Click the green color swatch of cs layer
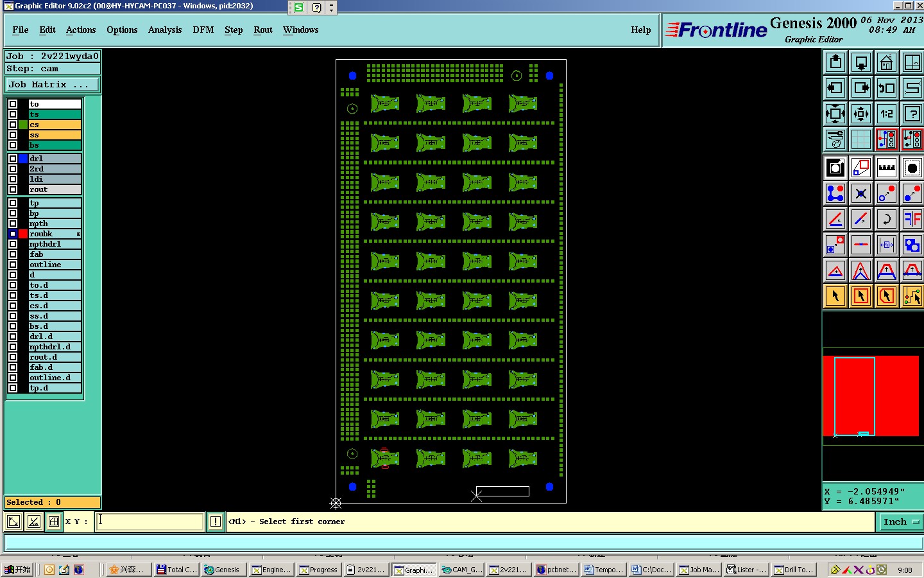This screenshot has width=924, height=578. [x=23, y=125]
